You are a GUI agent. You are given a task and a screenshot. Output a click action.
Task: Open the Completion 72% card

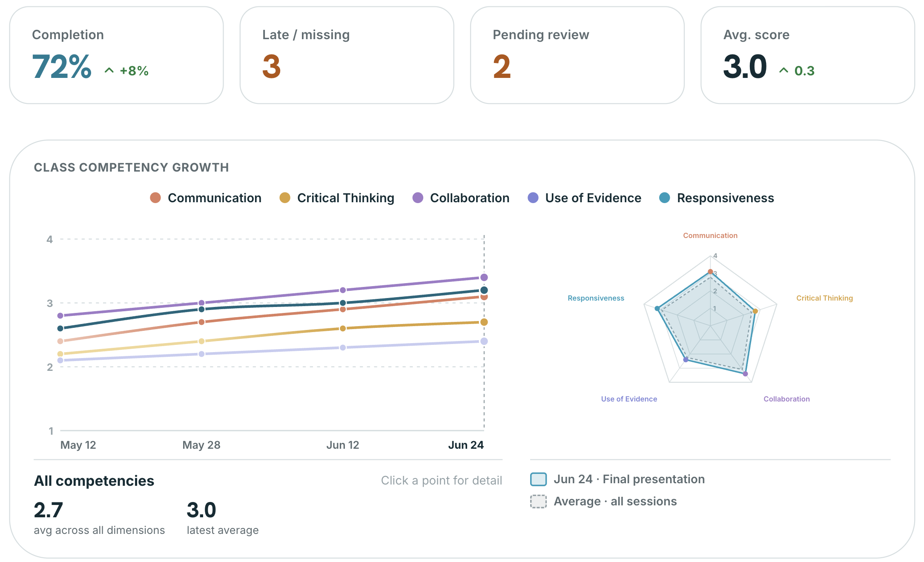[117, 55]
